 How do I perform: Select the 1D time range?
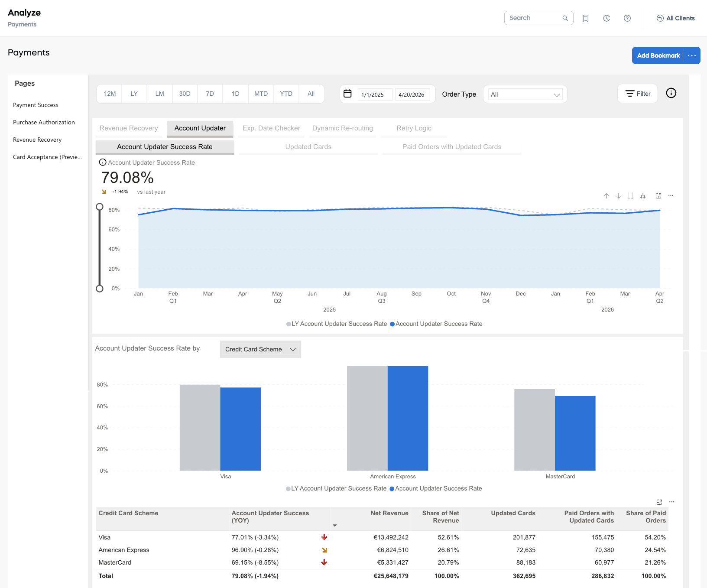pyautogui.click(x=236, y=94)
